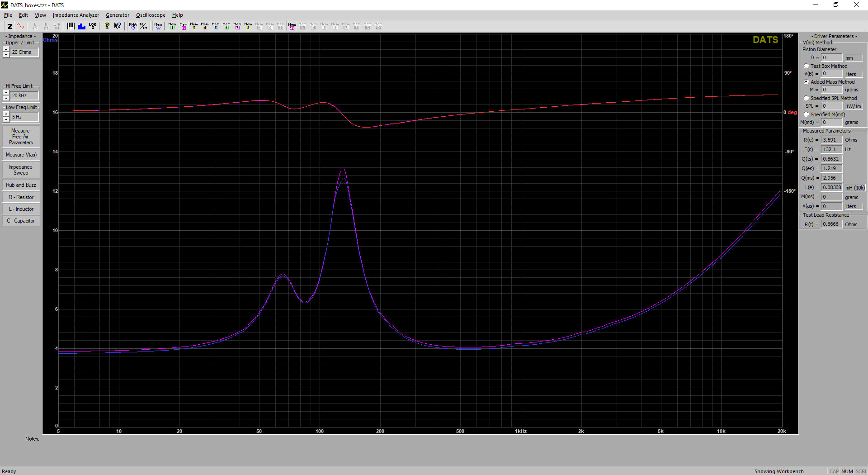Toggle the piano keys frequency scale icon

click(x=71, y=26)
